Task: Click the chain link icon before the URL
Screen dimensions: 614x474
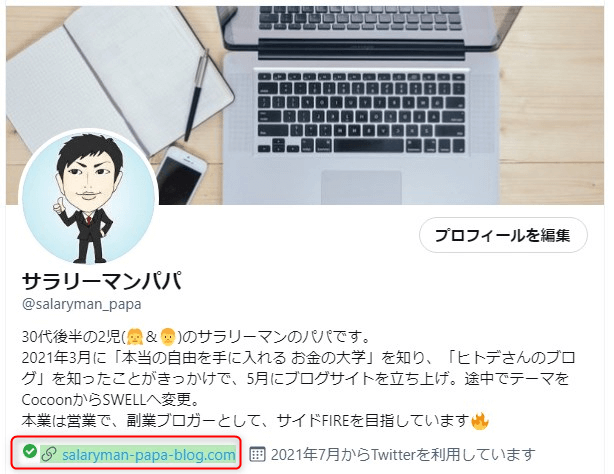Action: coord(49,454)
